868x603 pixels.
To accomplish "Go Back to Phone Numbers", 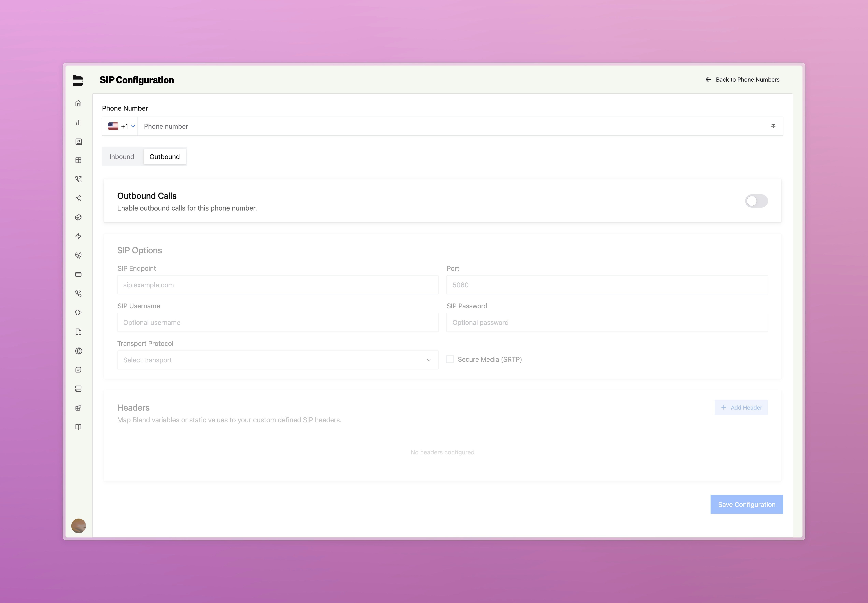I will 742,80.
